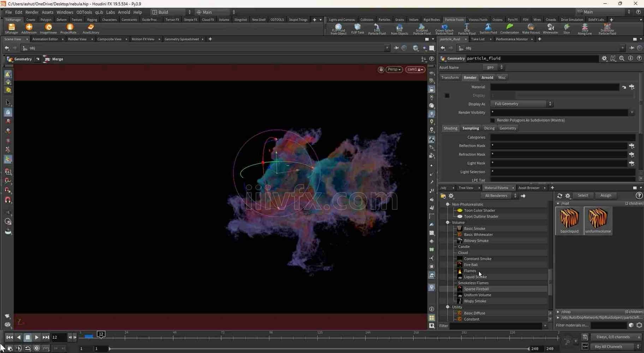Jump to first frame button

coord(10,337)
